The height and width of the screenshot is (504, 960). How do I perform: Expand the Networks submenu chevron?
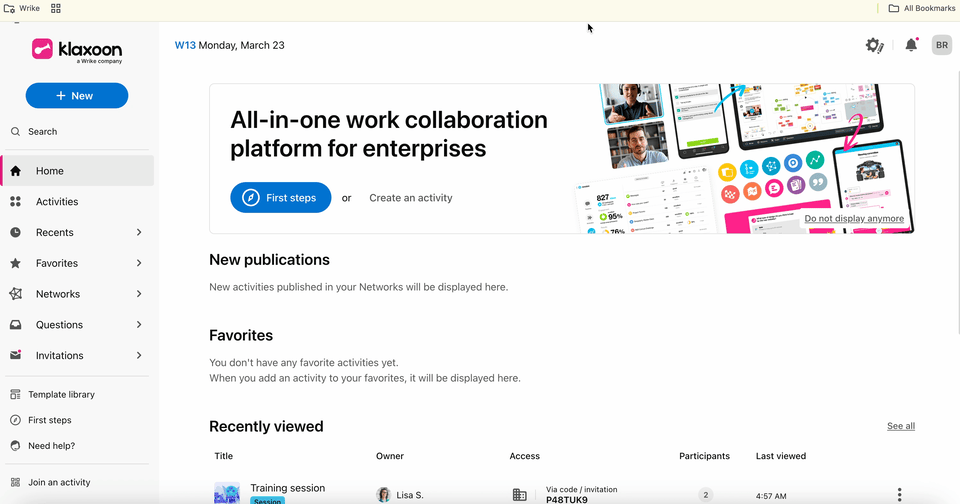[139, 294]
